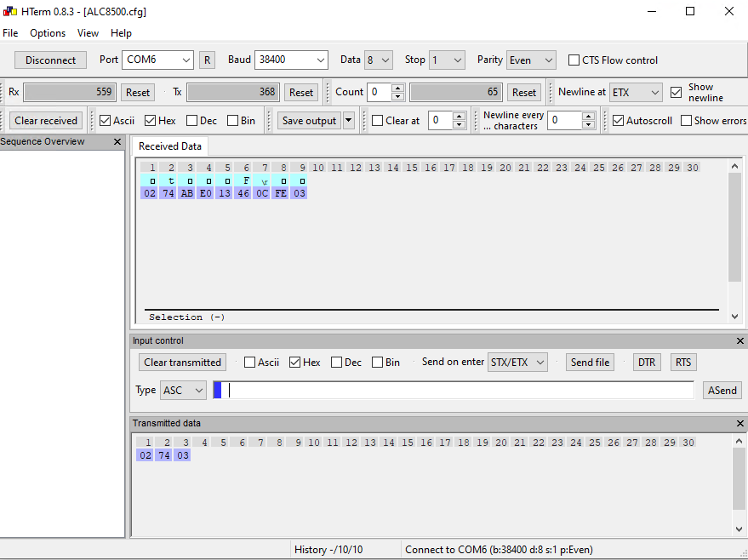Open the Newline at ETX dropdown

pyautogui.click(x=636, y=92)
